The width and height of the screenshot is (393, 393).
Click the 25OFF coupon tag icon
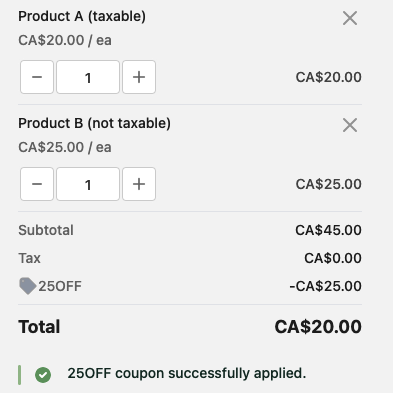tap(27, 286)
